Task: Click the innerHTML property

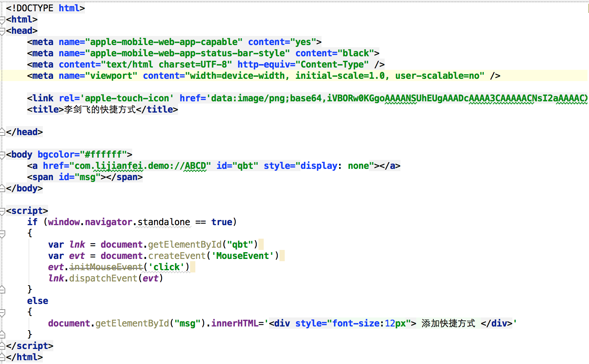Action: tap(235, 323)
